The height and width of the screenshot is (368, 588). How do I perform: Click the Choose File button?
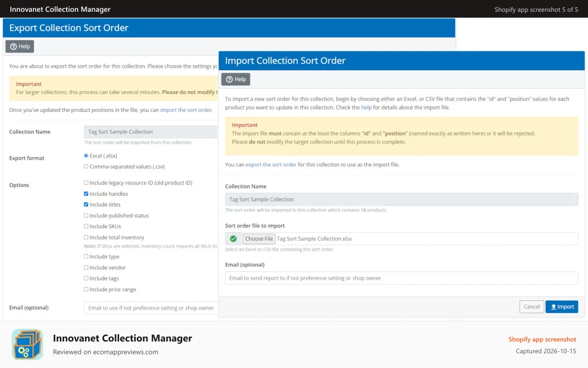[x=259, y=239]
